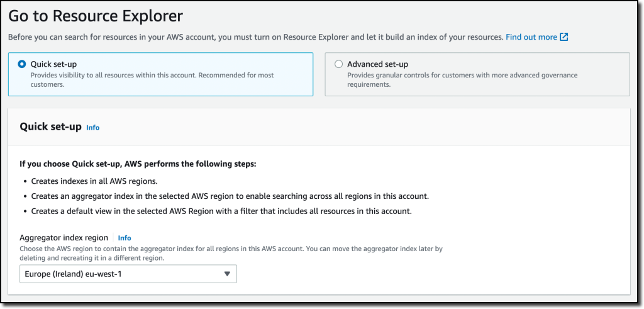The height and width of the screenshot is (309, 644).
Task: Choose the Advanced set-up option card
Action: (x=477, y=74)
